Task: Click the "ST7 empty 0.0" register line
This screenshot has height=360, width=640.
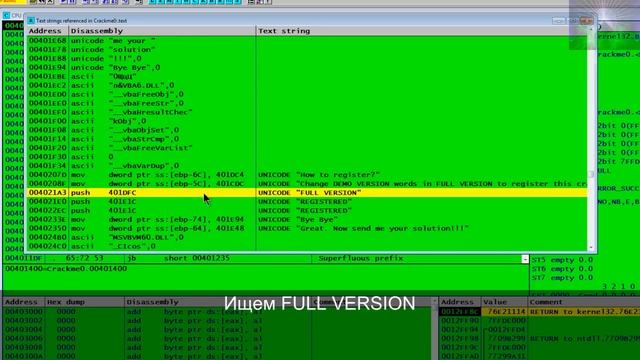Action: [562, 278]
